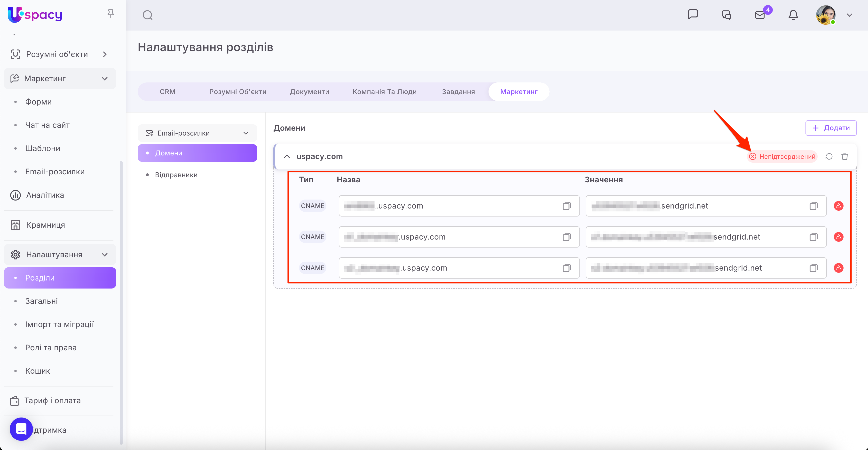Open Відправники settings item
The width and height of the screenshot is (868, 450).
tap(176, 175)
